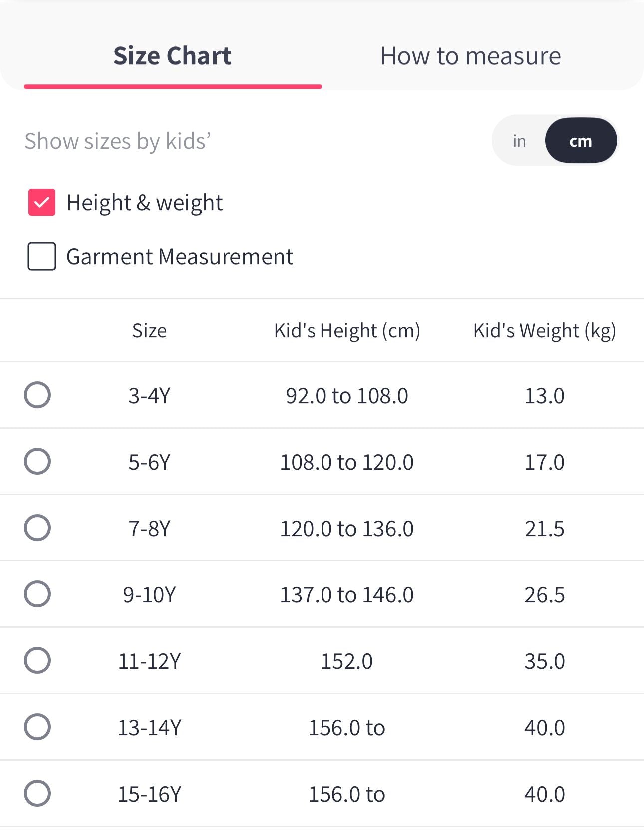Click the Size column header

point(149,331)
